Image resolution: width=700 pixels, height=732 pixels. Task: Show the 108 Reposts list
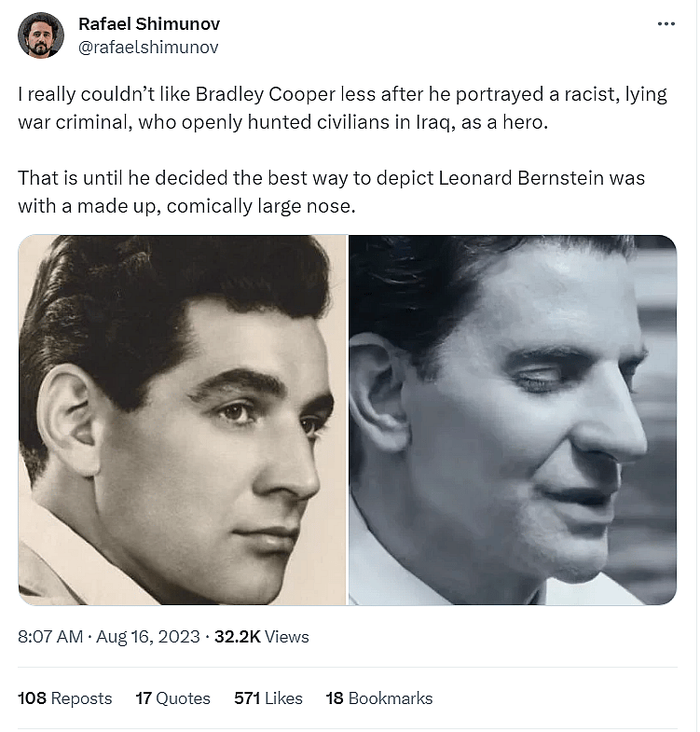(65, 697)
